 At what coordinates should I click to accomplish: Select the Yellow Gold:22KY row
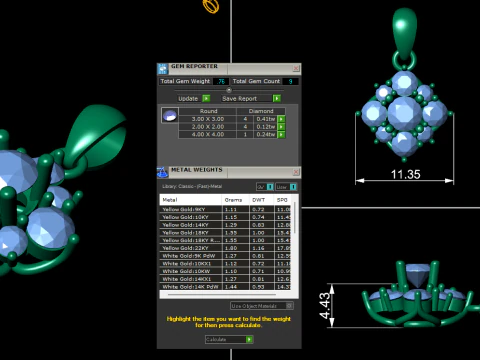pos(225,248)
